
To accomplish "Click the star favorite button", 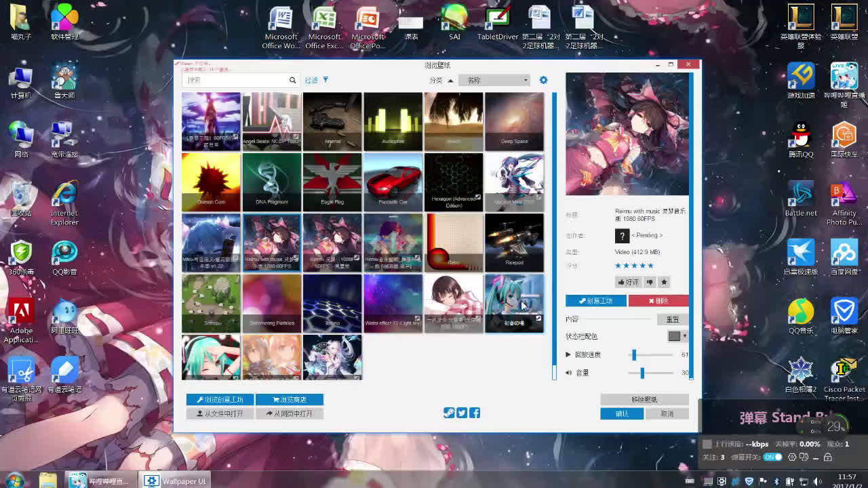I will pos(664,282).
